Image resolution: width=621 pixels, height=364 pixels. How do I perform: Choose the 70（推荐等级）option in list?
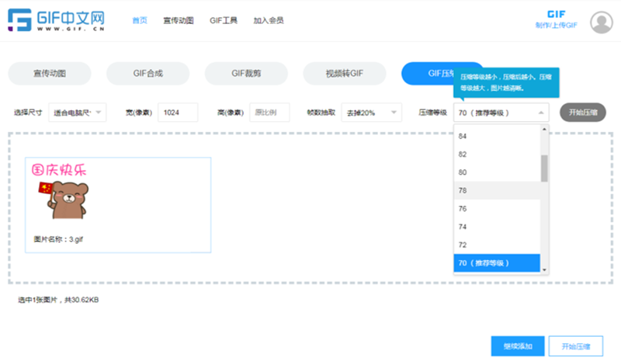[x=497, y=263]
